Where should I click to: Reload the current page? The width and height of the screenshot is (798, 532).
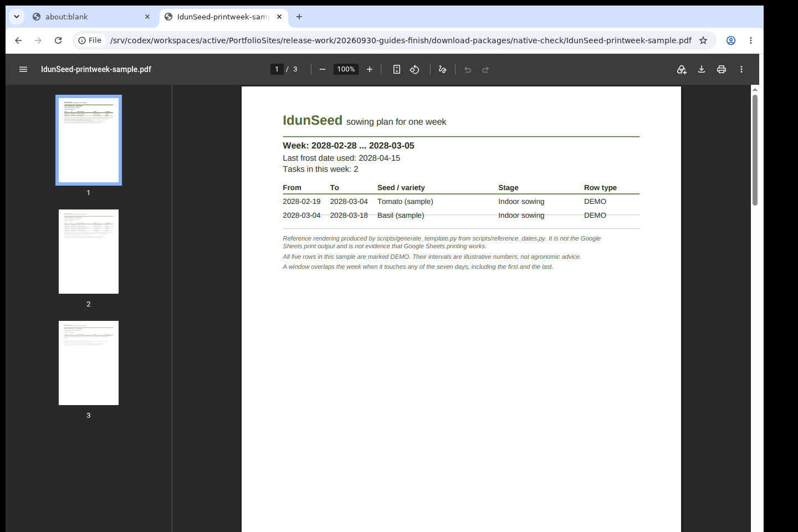pos(58,40)
